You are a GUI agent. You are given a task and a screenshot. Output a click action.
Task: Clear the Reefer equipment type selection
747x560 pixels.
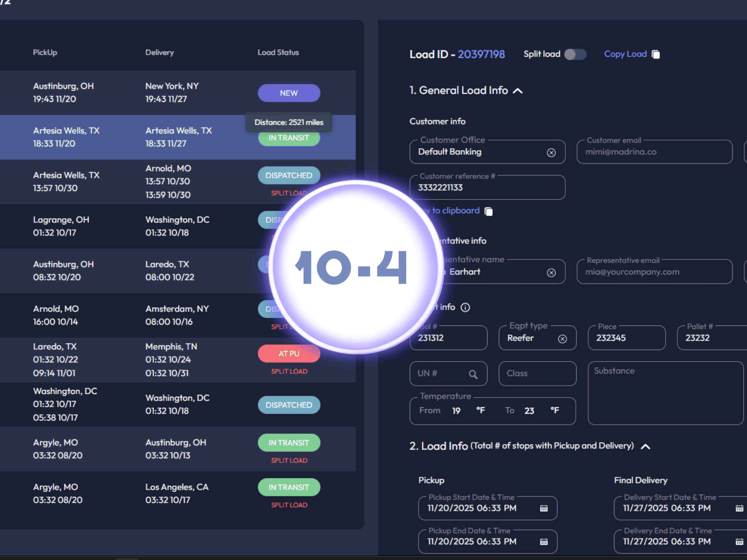[563, 339]
